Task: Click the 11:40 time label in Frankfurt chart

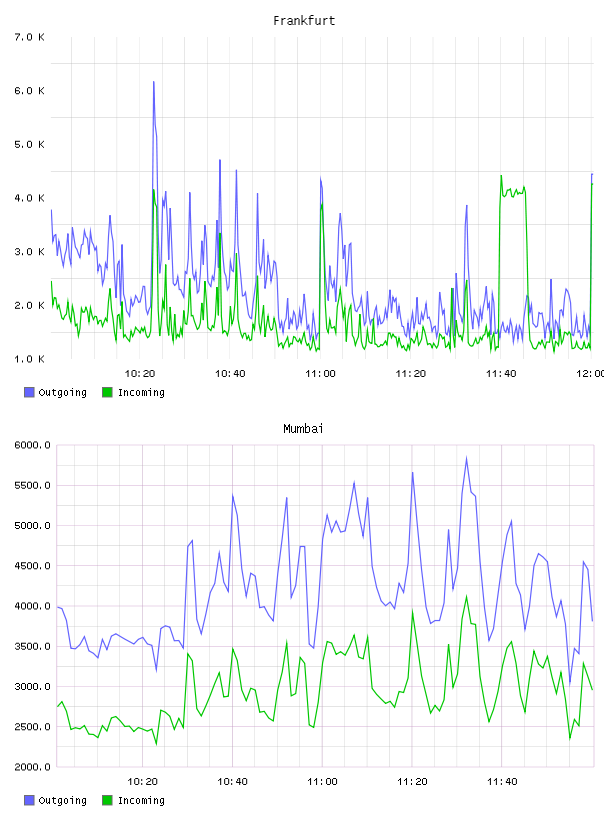Action: coord(501,373)
